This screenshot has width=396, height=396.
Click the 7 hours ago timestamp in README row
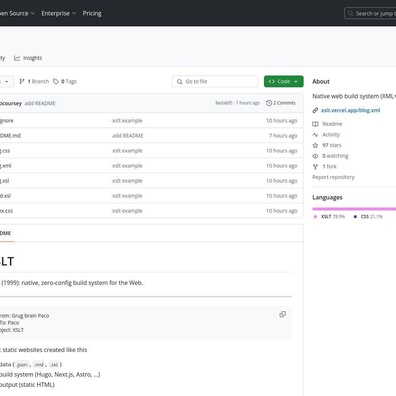pyautogui.click(x=283, y=136)
